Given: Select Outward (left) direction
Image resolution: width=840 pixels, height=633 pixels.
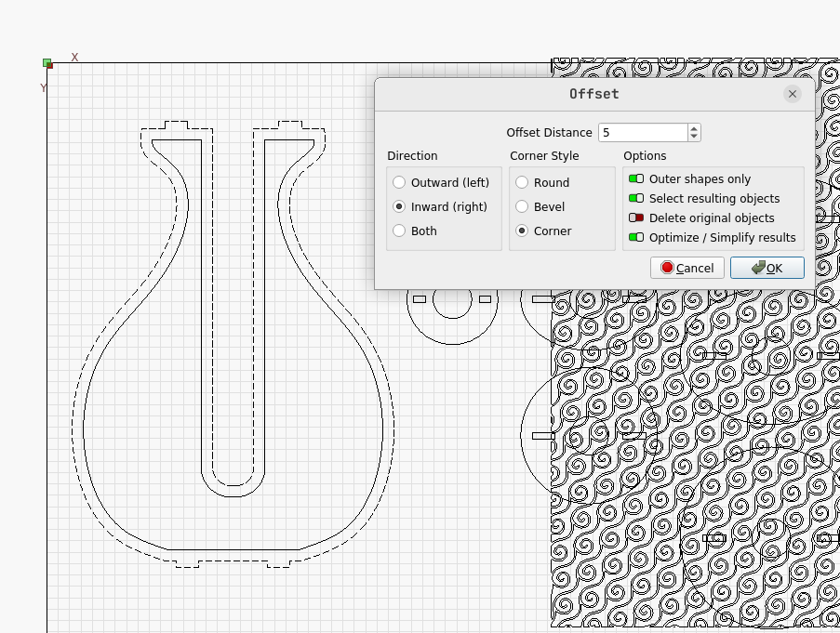Looking at the screenshot, I should (399, 183).
